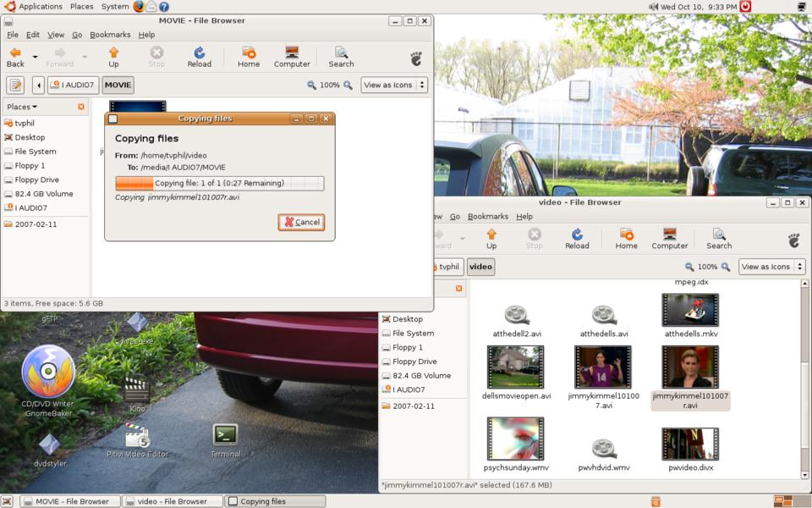The image size is (812, 508).
Task: Open the Applications menu in top panel
Action: (40, 6)
